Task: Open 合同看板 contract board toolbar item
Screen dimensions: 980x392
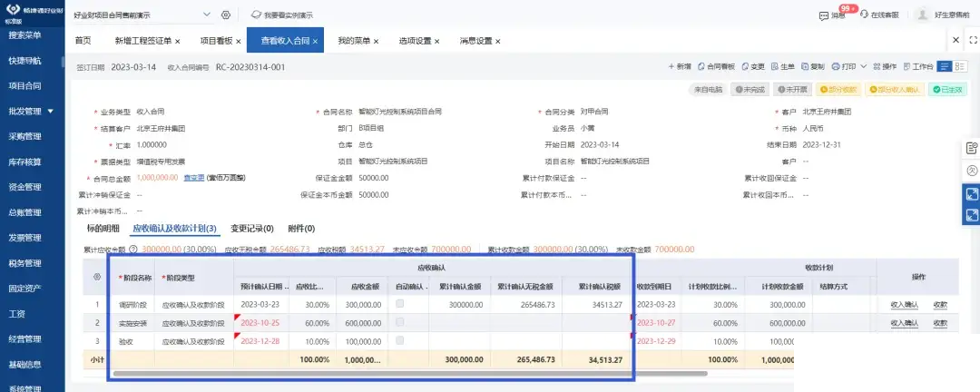Action: coord(716,66)
